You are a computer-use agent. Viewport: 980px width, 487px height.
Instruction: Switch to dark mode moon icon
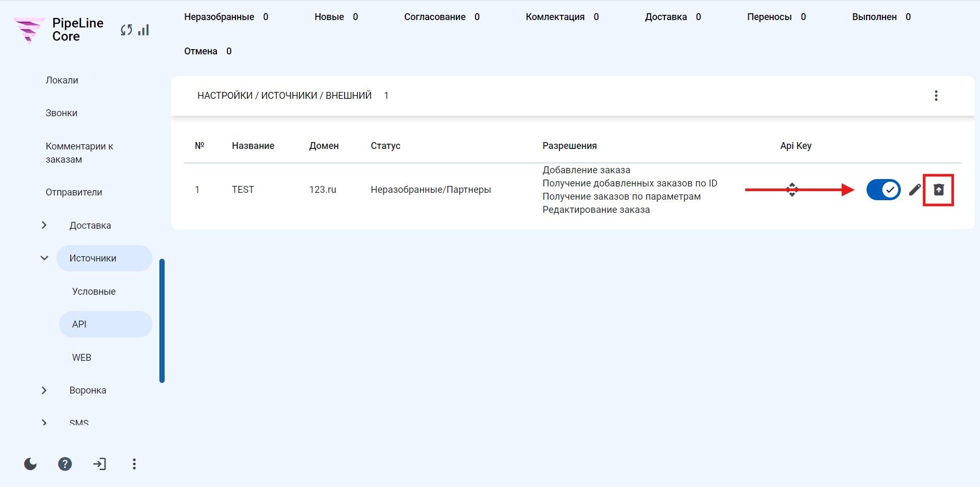coord(31,464)
